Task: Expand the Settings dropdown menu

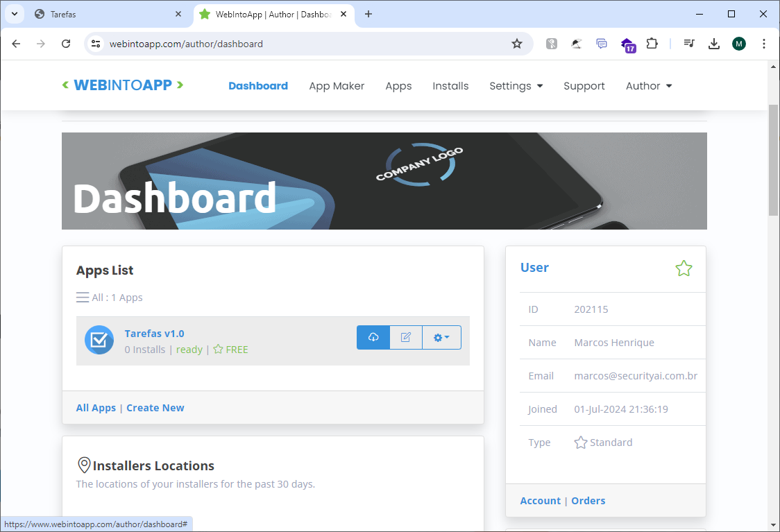Action: 516,86
